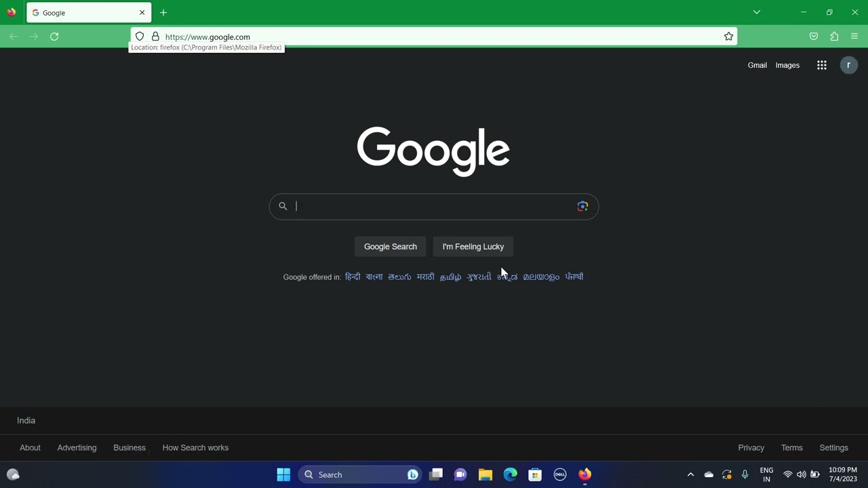Close the Google tab
Viewport: 868px width, 488px height.
coord(142,13)
